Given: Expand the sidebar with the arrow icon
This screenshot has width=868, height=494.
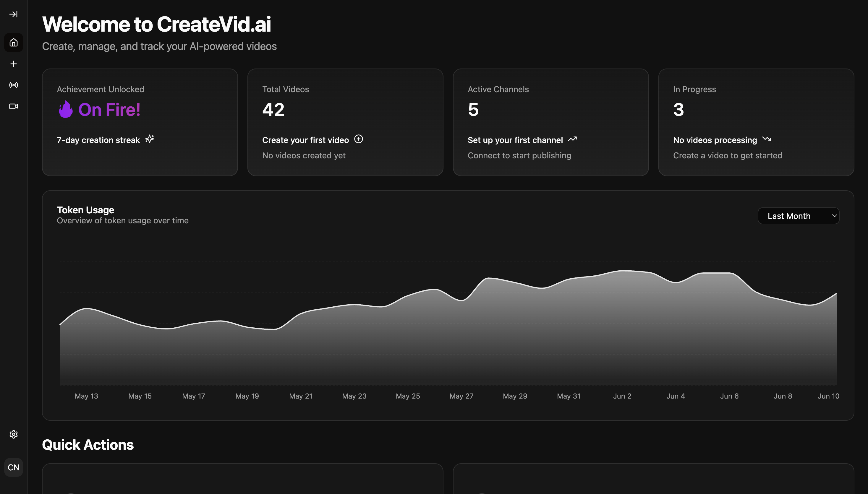Looking at the screenshot, I should [14, 14].
